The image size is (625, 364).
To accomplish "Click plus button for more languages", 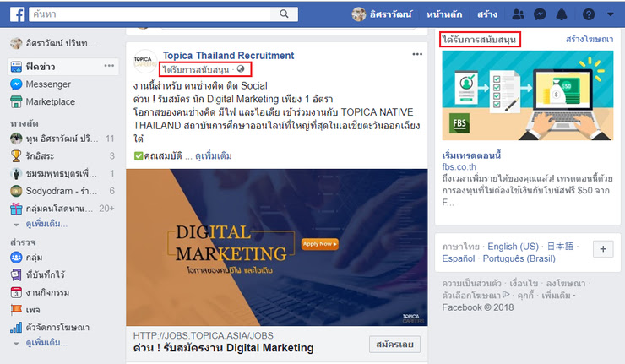I will pos(603,249).
